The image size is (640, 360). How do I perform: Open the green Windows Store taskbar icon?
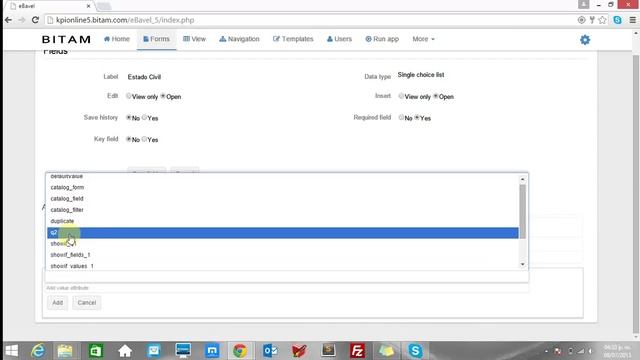pyautogui.click(x=96, y=351)
